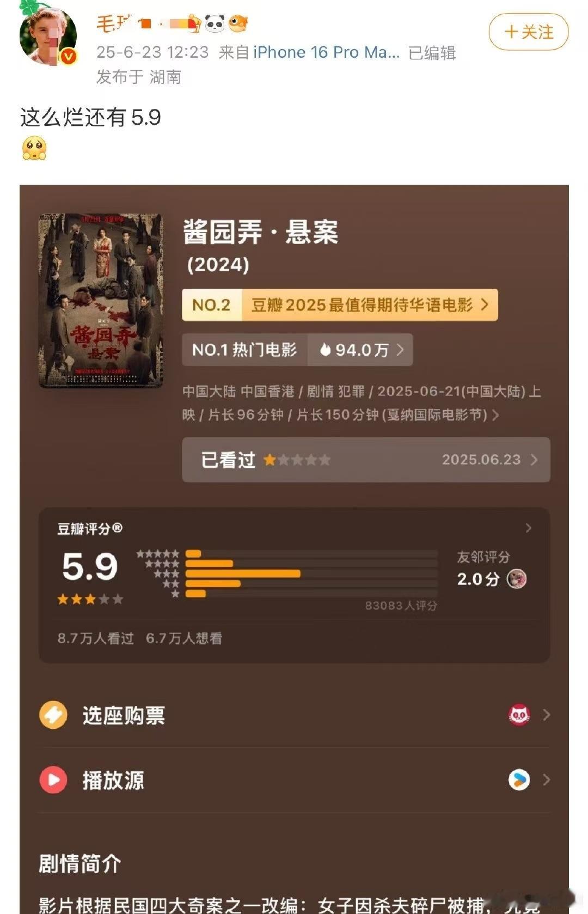The image size is (588, 914).
Task: Open the Maoyan cat ticket provider icon
Action: point(519,715)
